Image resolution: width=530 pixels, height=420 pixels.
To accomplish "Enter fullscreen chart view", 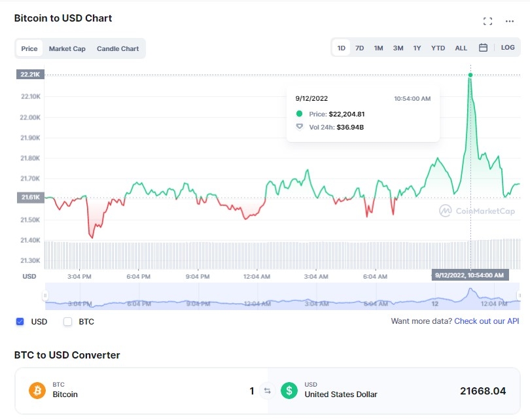I will (x=487, y=21).
